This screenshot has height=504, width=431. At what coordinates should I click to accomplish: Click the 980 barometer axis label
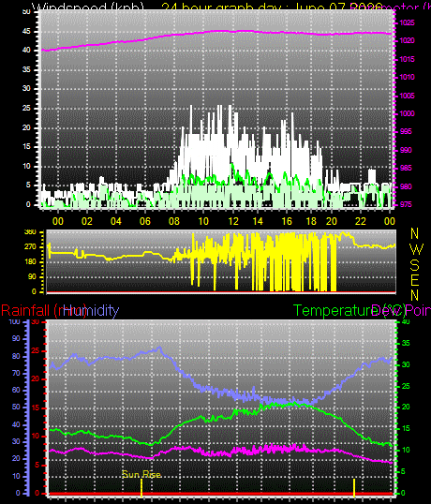click(406, 186)
